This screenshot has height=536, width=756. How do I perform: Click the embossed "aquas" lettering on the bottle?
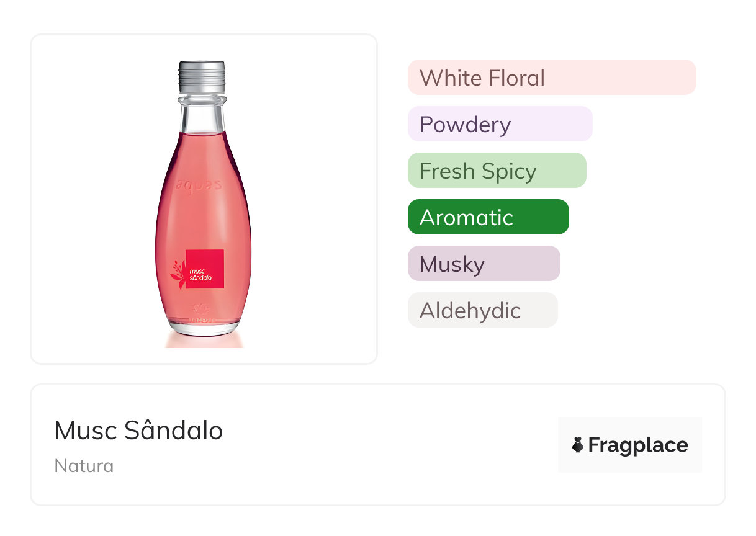click(x=199, y=184)
